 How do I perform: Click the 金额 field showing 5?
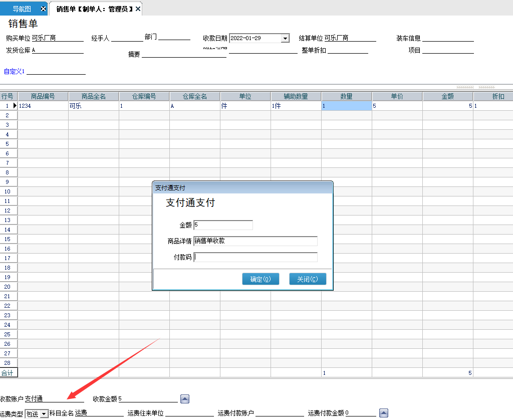click(223, 225)
